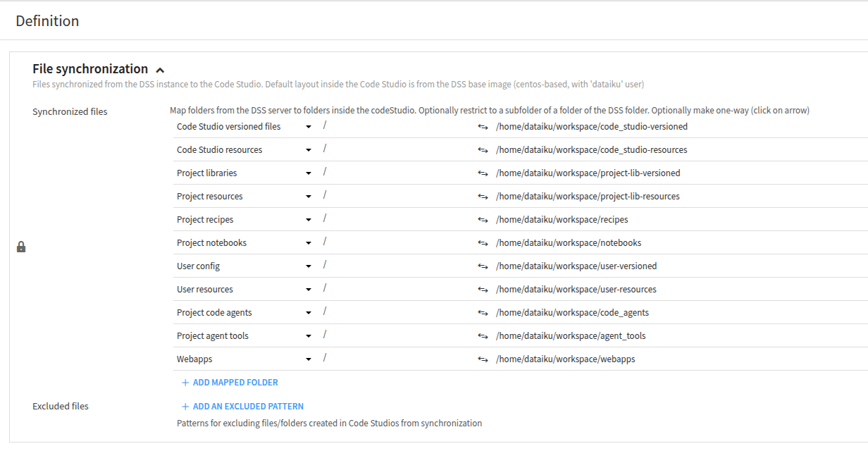
Task: Click the sync arrow for User config
Action: 483,266
